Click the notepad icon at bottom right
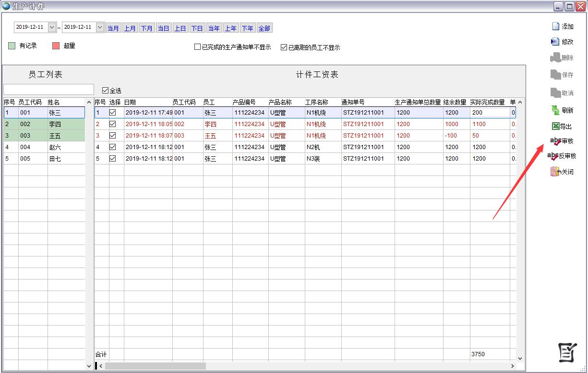 567,353
